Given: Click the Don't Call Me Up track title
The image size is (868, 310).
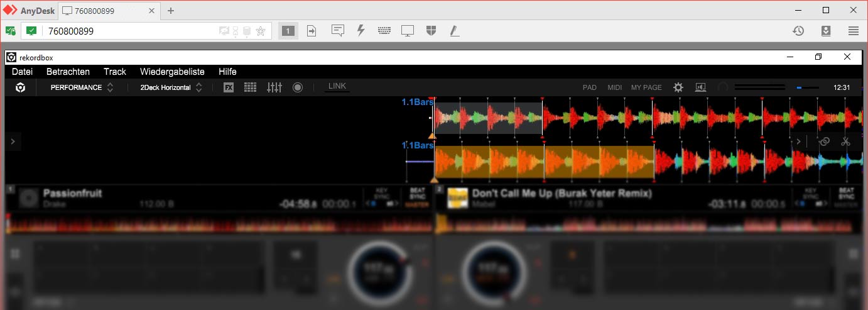Looking at the screenshot, I should point(562,194).
